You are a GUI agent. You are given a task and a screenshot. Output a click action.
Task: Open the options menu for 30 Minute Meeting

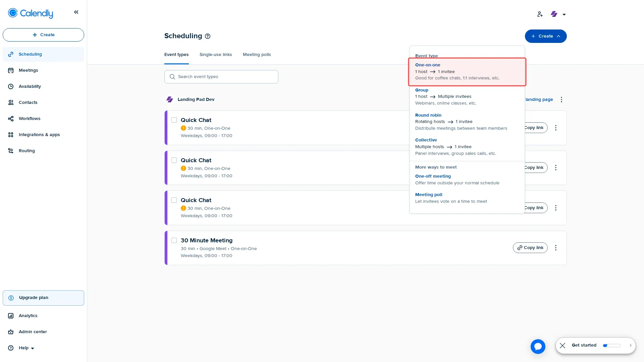click(556, 247)
